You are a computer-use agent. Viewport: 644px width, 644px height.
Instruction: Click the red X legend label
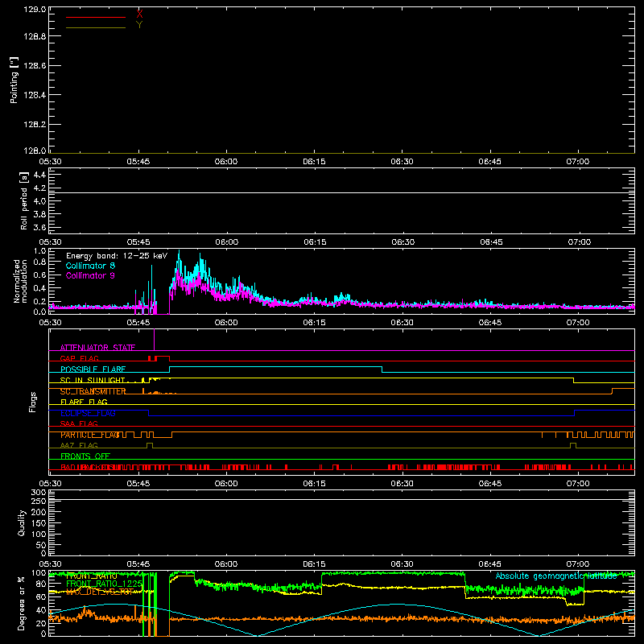139,14
